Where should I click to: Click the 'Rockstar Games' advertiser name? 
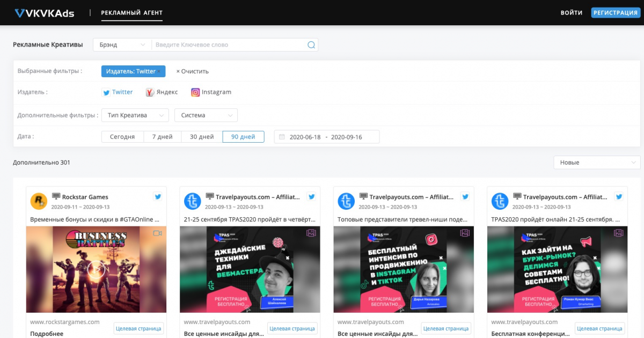point(85,197)
